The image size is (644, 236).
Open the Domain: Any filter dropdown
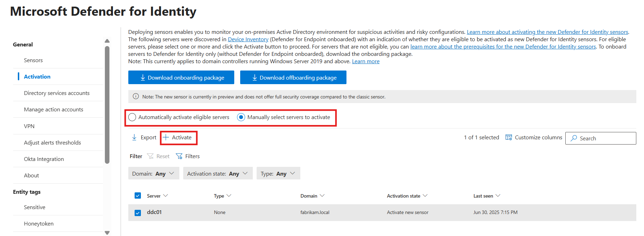pyautogui.click(x=154, y=174)
